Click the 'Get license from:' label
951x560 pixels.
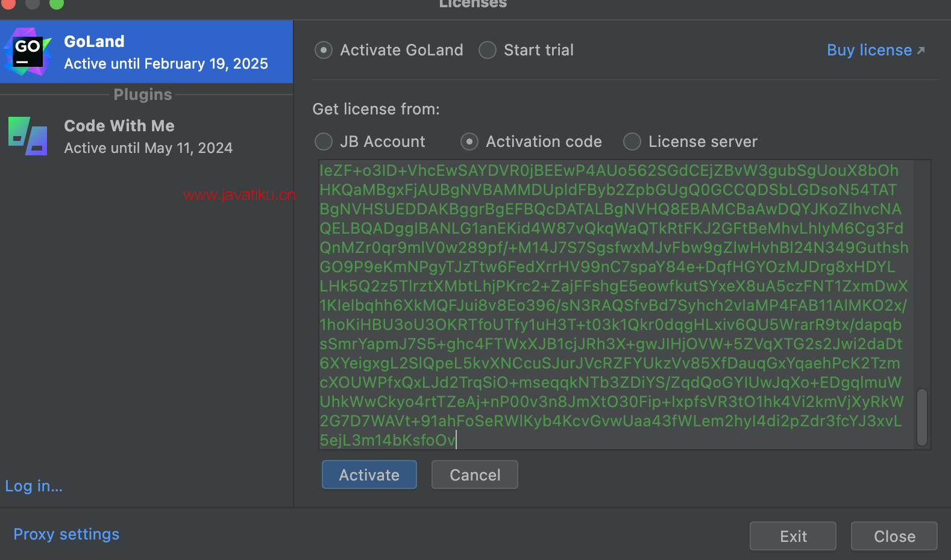click(x=376, y=109)
